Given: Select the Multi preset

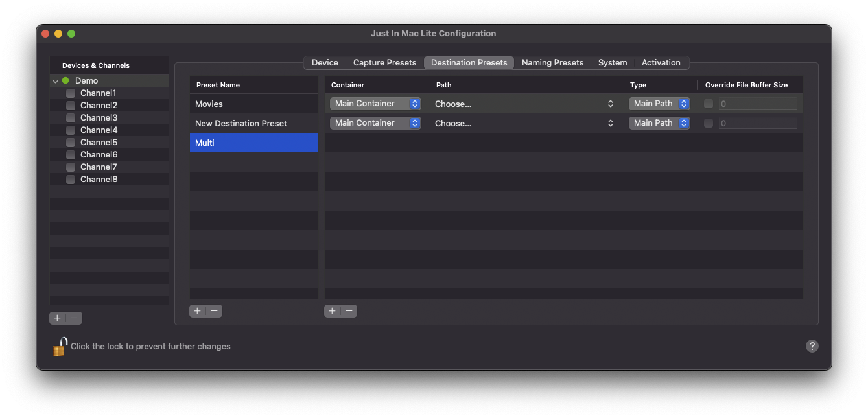Looking at the screenshot, I should [254, 143].
